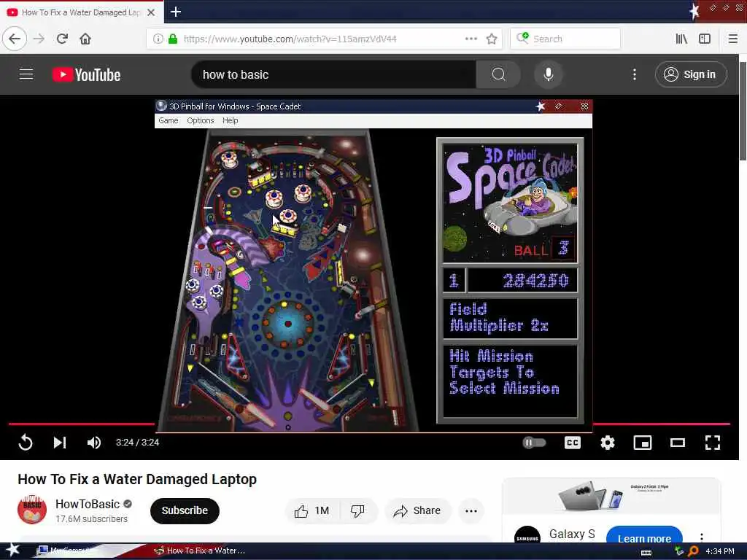Open the orange search tray icon
This screenshot has height=560, width=747.
pyautogui.click(x=693, y=551)
